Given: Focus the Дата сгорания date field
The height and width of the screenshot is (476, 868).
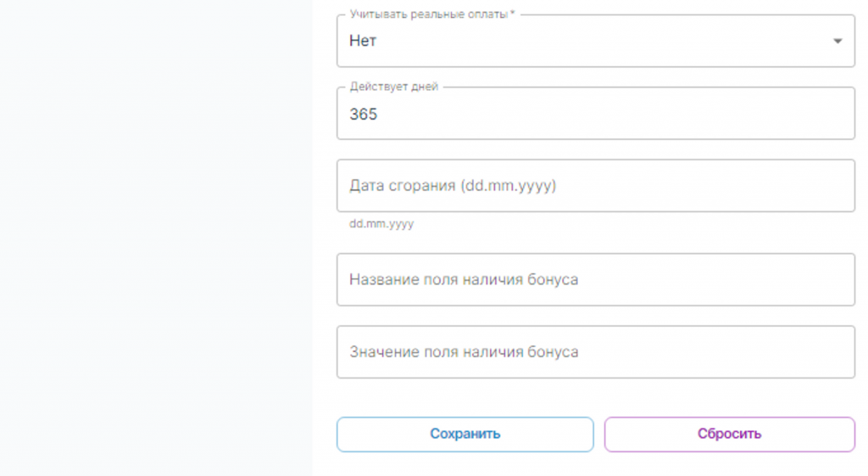Looking at the screenshot, I should pos(596,186).
